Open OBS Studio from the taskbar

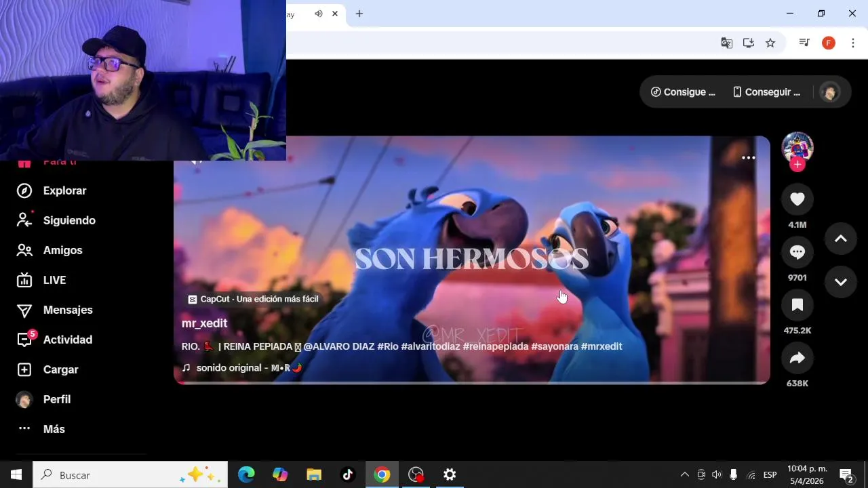(x=416, y=474)
